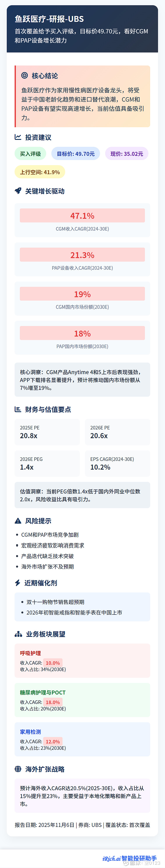The image size is (165, 868).
Task: Open the 2026E PEG 1.4x card
Action: pyautogui.click(x=47, y=463)
